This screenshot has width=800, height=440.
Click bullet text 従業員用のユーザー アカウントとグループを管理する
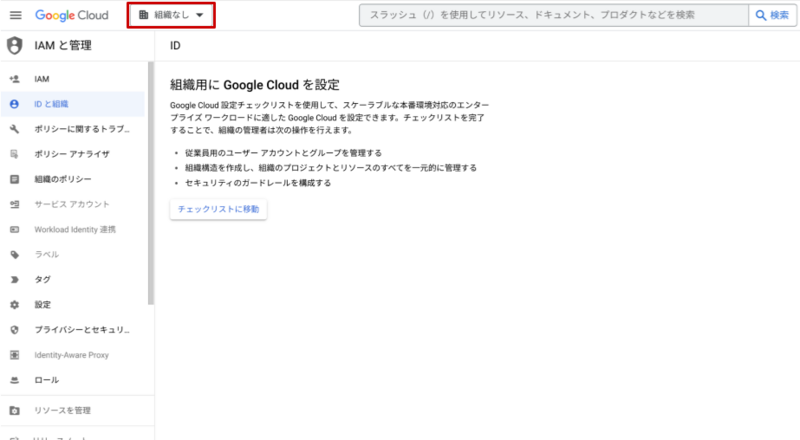coord(283,153)
